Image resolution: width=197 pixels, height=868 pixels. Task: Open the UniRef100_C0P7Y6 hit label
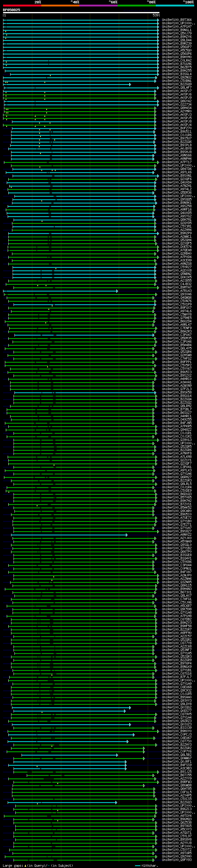click(177, 751)
